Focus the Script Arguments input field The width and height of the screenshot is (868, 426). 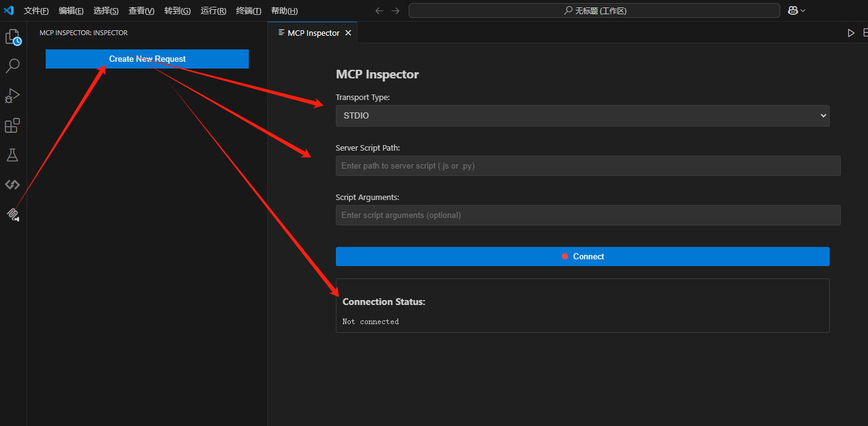tap(588, 215)
